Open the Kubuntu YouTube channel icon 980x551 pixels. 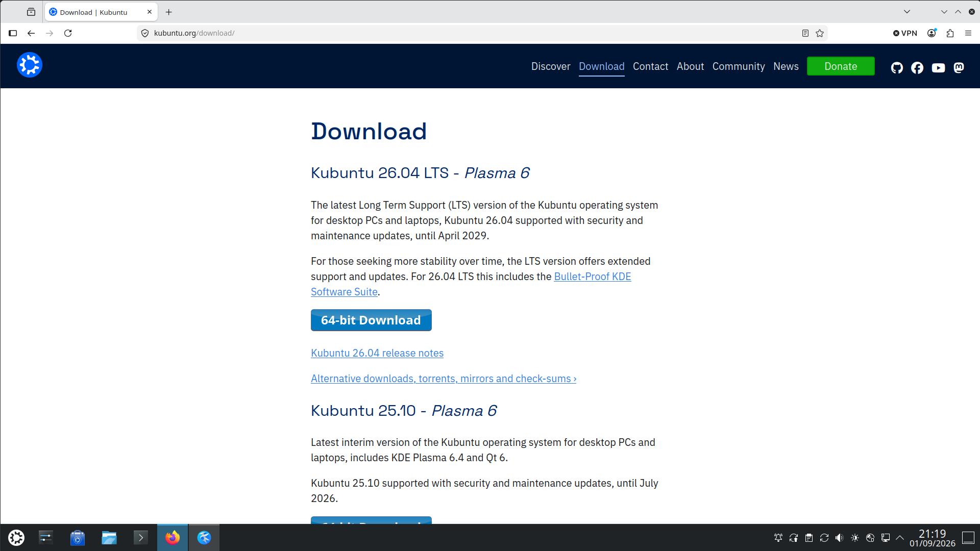click(938, 67)
